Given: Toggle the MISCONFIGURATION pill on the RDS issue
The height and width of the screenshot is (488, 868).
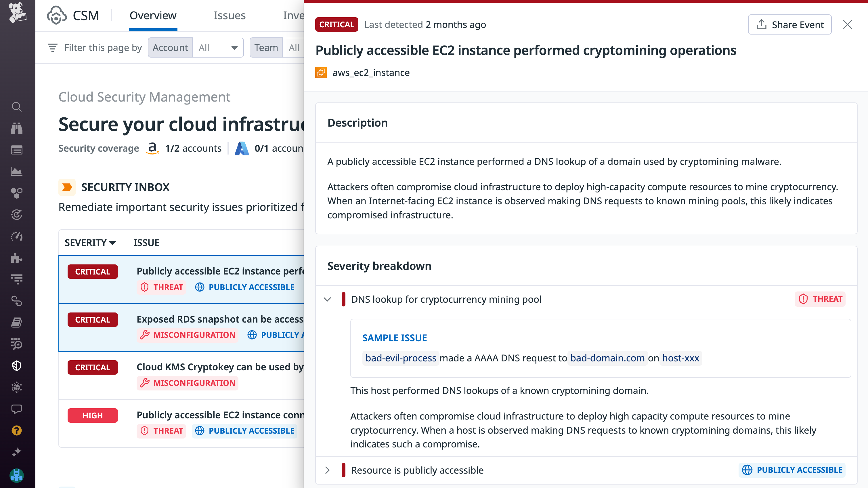Looking at the screenshot, I should click(187, 335).
